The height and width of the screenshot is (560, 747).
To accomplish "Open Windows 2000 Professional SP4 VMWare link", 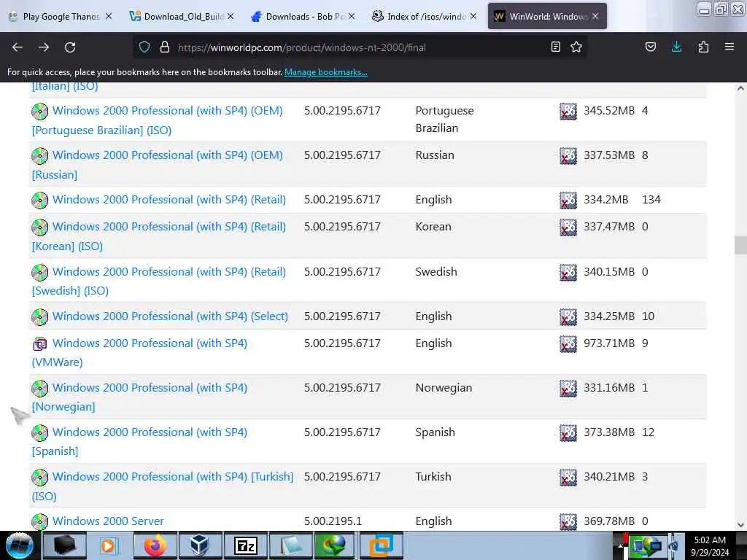I will pos(139,352).
